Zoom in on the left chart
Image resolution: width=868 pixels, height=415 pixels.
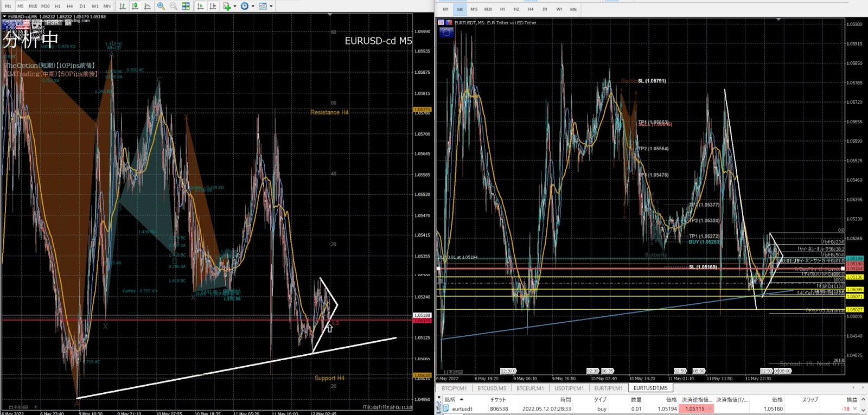point(161,6)
